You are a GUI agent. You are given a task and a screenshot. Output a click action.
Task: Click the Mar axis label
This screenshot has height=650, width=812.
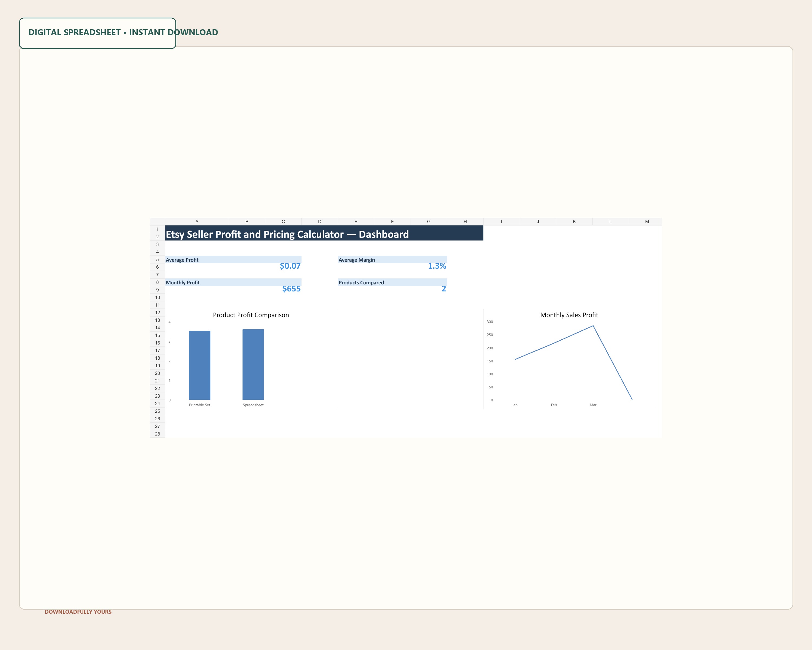click(593, 405)
